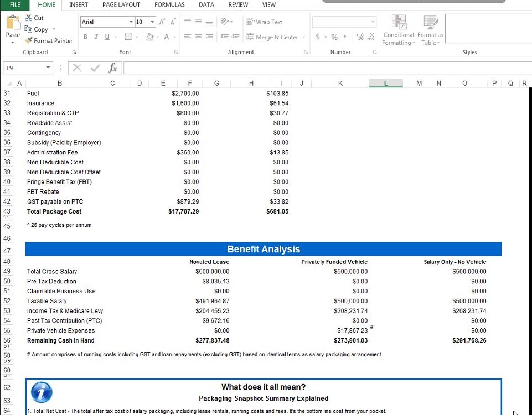Switch to INSERT tab
Viewport: 532px width, 415px height.
pyautogui.click(x=79, y=5)
